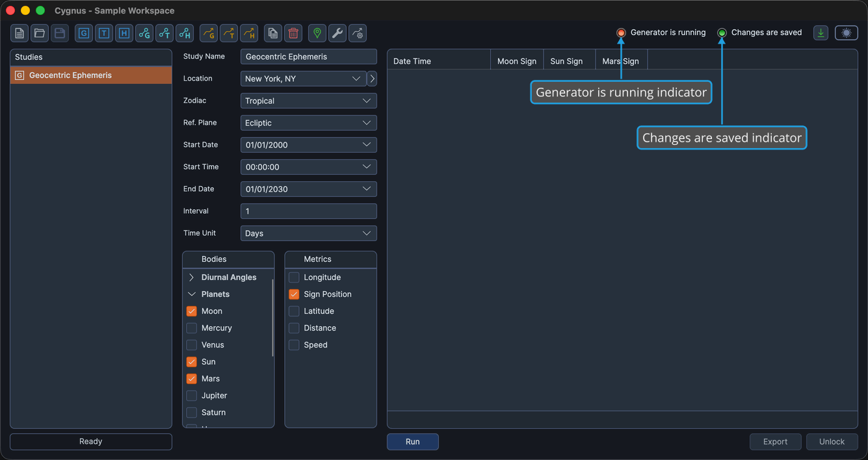Uncheck the Mars body checkbox
868x460 pixels.
(192, 379)
